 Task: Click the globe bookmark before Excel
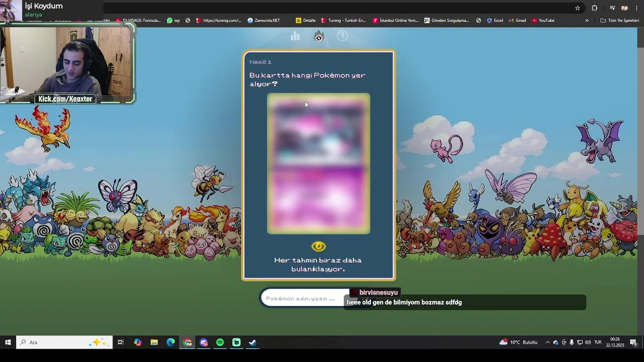coord(478,21)
